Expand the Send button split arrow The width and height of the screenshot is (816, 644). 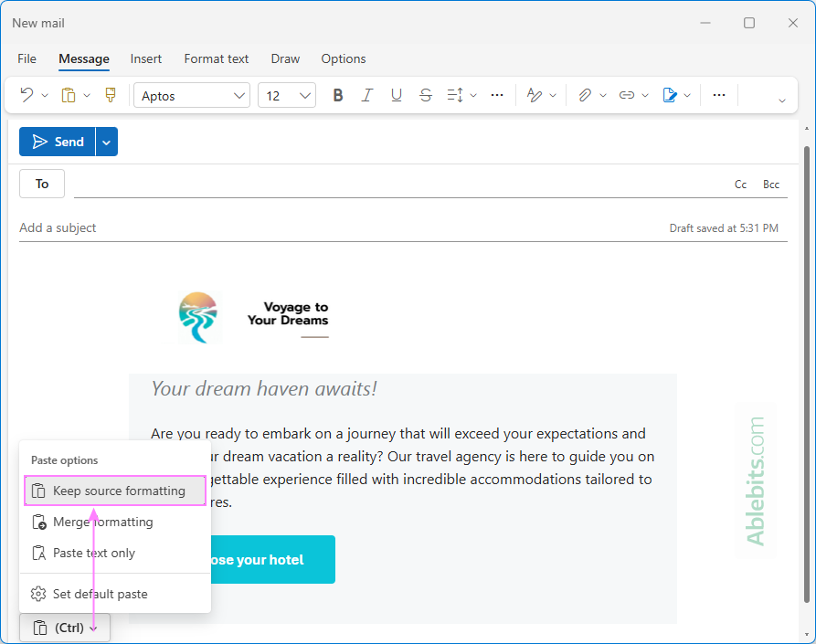click(x=106, y=142)
